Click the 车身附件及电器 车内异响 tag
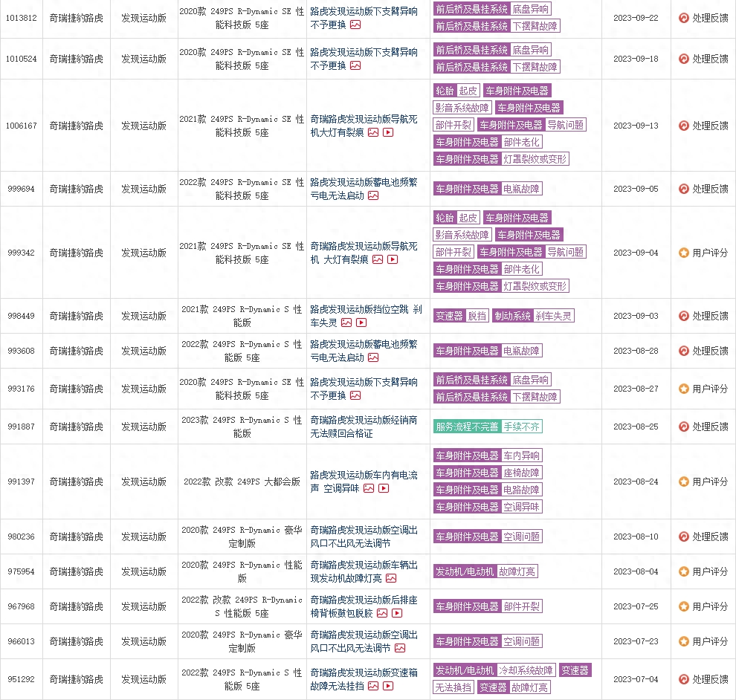This screenshot has width=736, height=700. pyautogui.click(x=488, y=456)
